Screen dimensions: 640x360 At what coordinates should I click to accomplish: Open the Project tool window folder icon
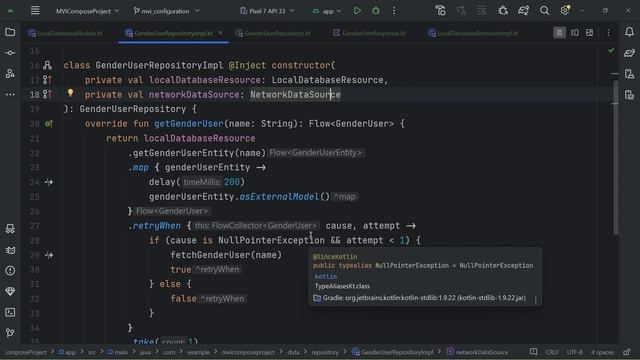click(x=10, y=32)
